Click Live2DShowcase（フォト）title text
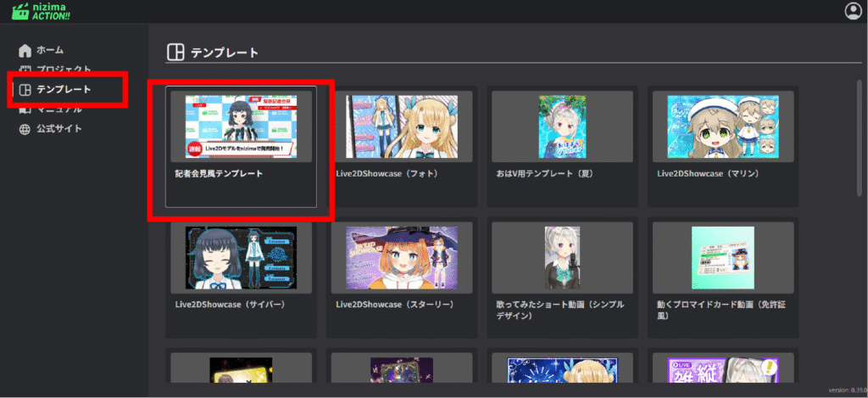 coord(387,173)
